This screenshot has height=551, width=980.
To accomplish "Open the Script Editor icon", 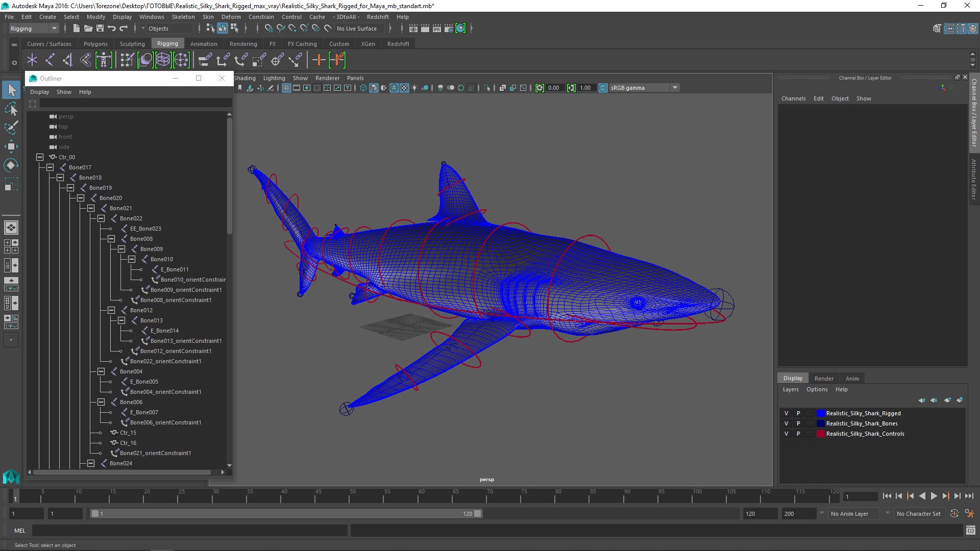I will click(970, 531).
